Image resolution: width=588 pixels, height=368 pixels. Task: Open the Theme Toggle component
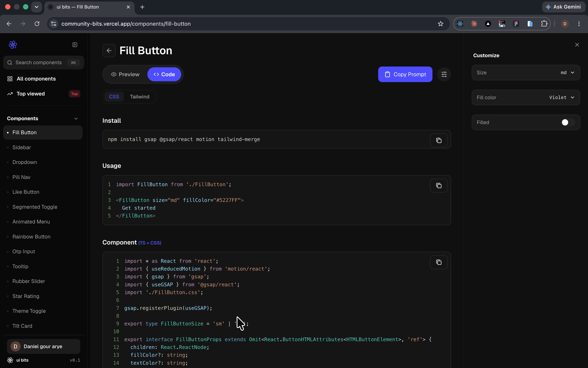pos(43,311)
